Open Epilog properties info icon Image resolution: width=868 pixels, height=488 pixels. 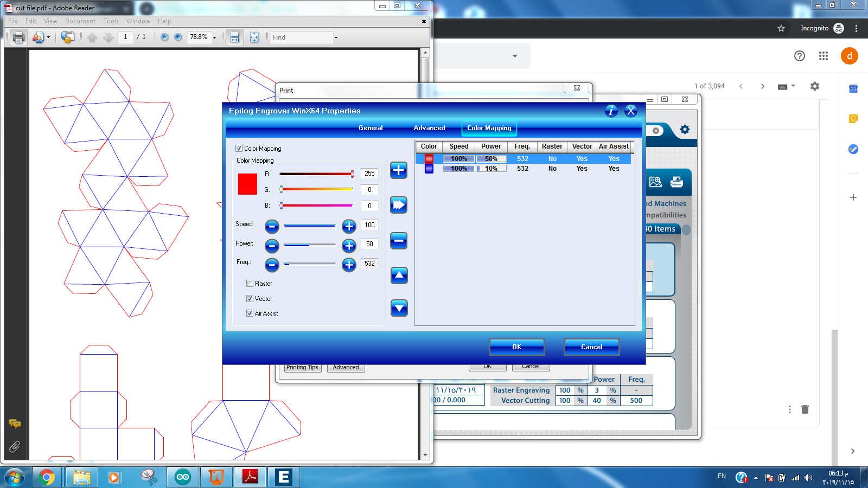point(611,111)
